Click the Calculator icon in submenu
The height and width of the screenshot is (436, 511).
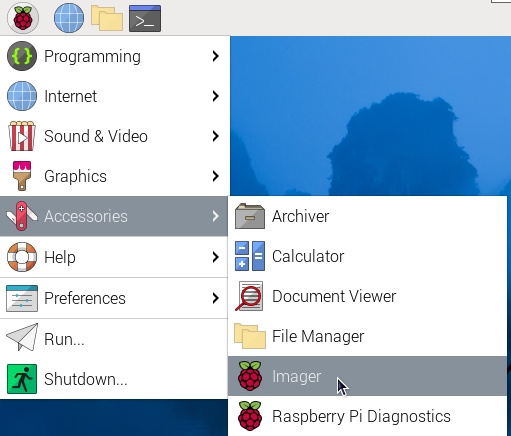point(250,256)
